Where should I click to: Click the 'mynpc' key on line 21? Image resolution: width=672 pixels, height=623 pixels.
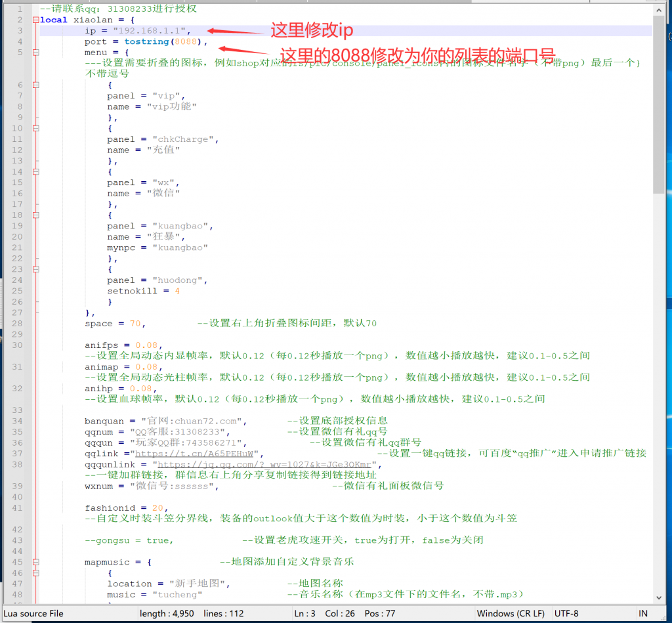121,247
